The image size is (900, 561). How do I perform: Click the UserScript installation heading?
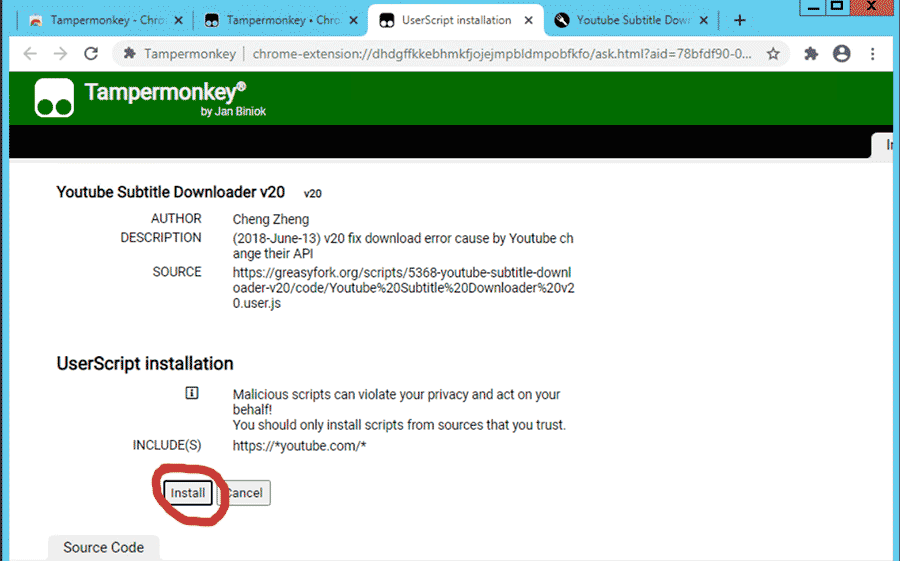click(145, 363)
